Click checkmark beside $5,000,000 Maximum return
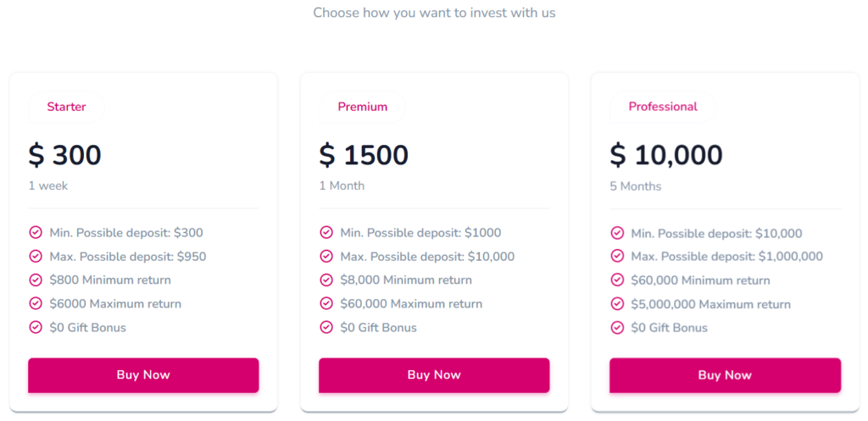 click(617, 304)
